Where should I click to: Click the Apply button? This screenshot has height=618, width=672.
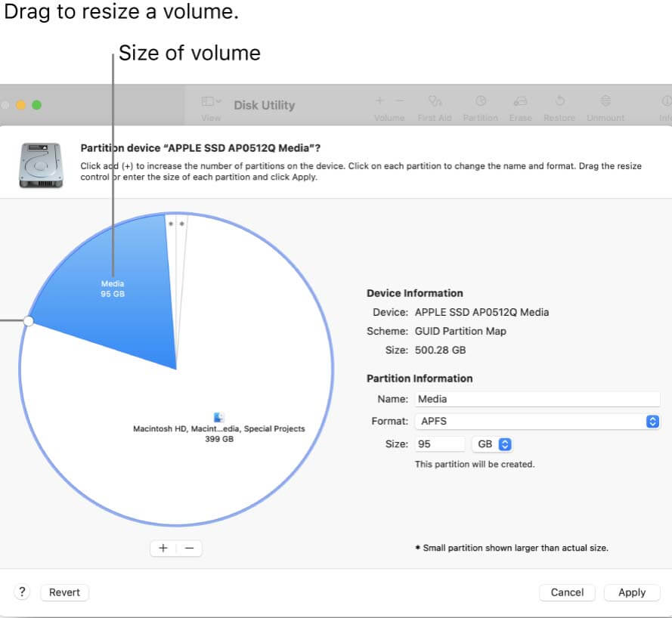point(631,592)
